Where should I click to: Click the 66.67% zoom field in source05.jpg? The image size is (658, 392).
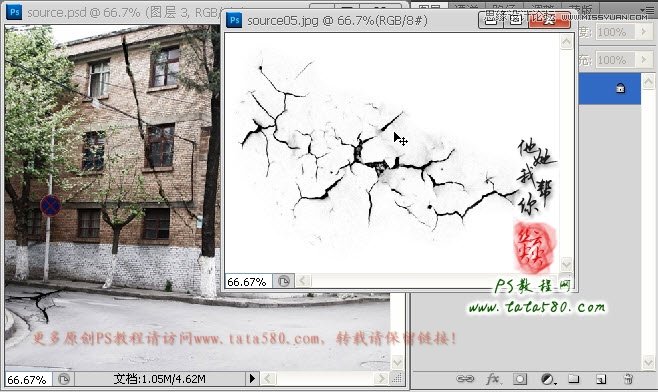248,281
